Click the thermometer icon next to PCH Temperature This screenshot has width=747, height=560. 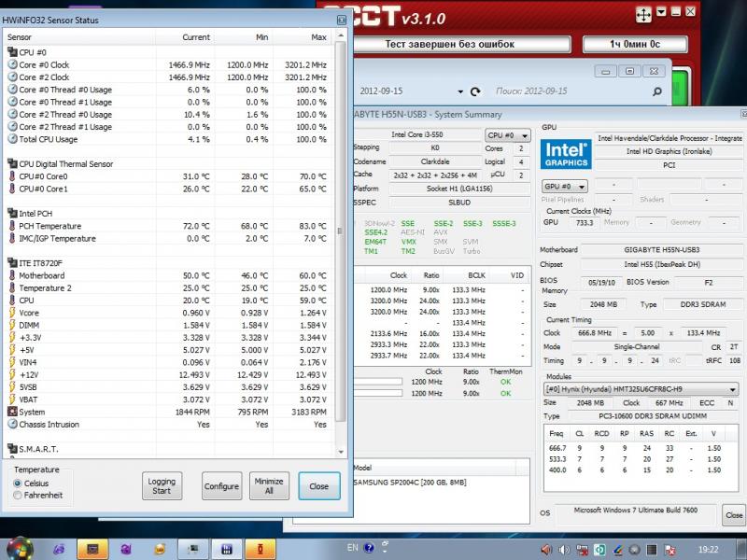click(12, 226)
